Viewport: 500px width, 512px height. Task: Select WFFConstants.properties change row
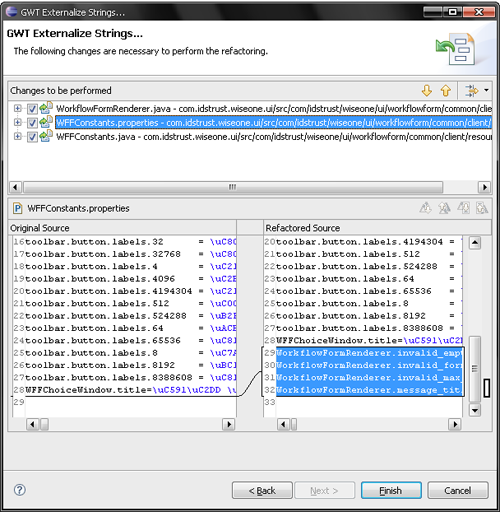coord(273,123)
